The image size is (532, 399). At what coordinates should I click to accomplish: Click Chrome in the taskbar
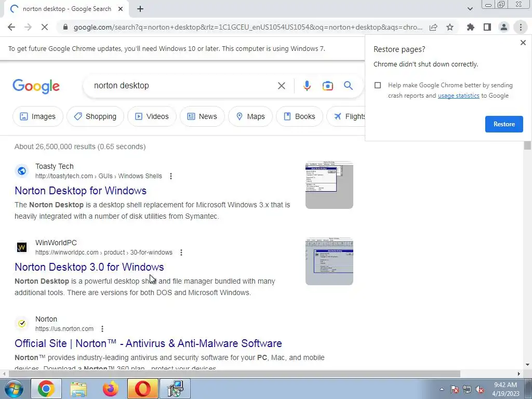pyautogui.click(x=46, y=389)
